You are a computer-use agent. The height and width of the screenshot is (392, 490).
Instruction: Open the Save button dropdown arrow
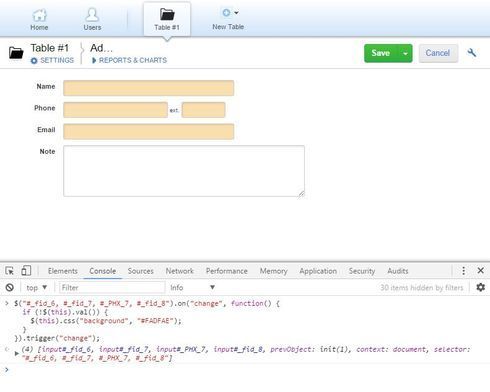405,53
